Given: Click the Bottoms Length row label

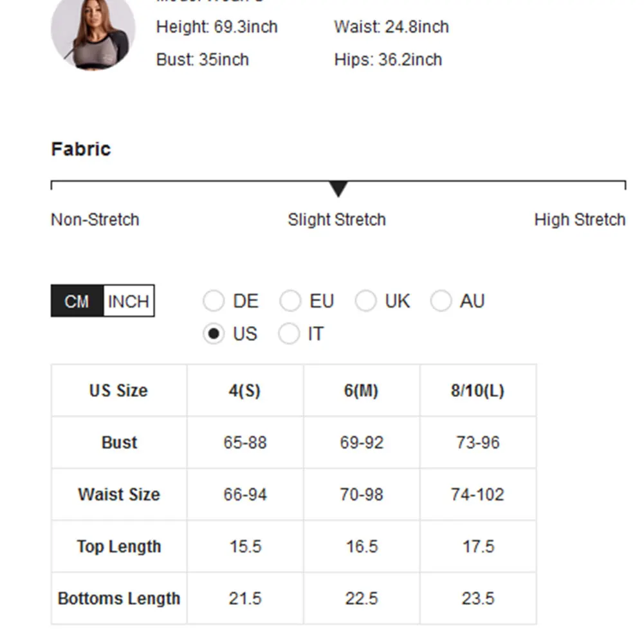Looking at the screenshot, I should coord(119,598).
